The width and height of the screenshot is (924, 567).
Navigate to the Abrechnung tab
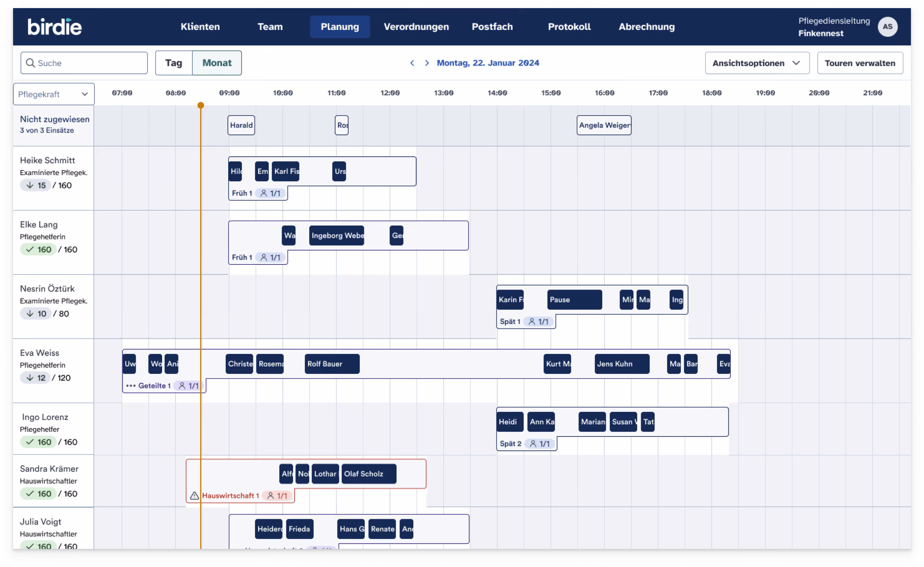646,27
